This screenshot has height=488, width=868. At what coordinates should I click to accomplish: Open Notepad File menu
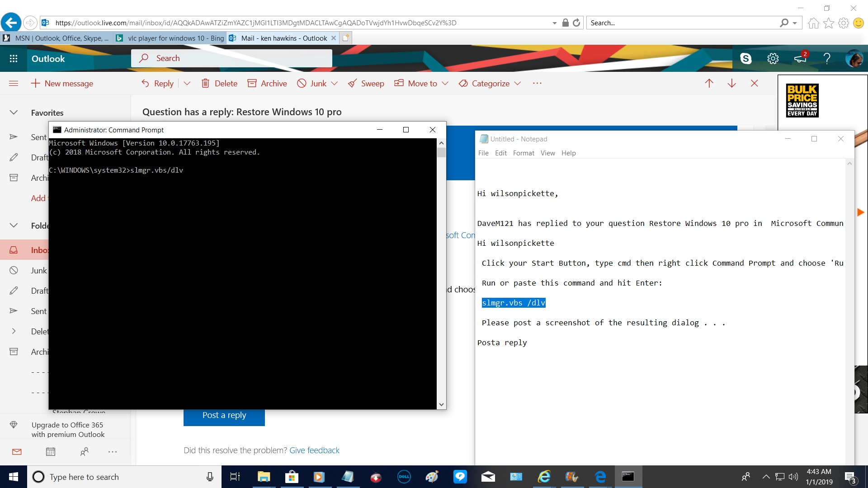[x=483, y=153]
